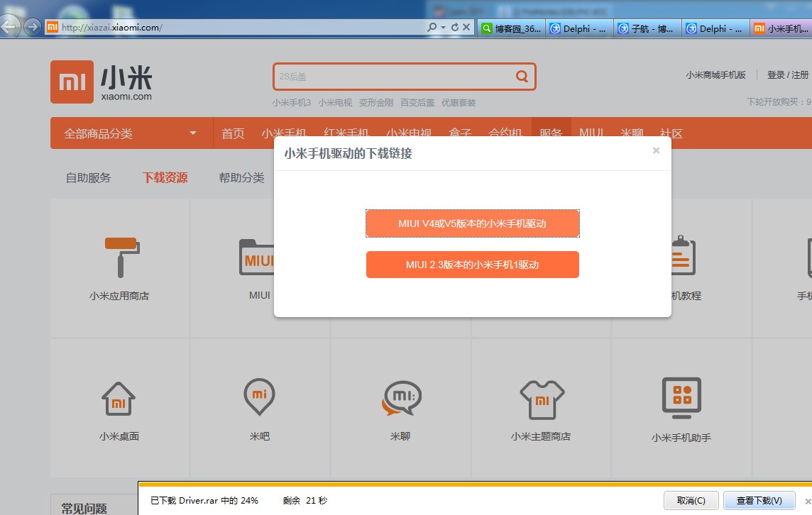Select the 帮助分类 tab

(242, 177)
